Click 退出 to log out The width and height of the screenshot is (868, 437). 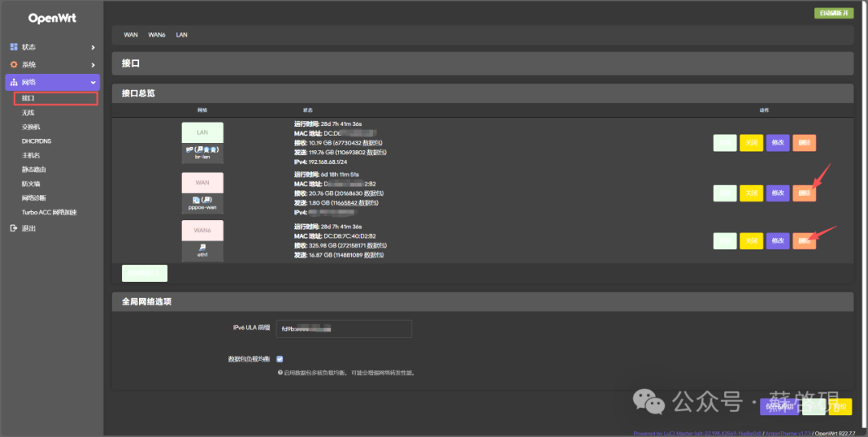point(29,228)
